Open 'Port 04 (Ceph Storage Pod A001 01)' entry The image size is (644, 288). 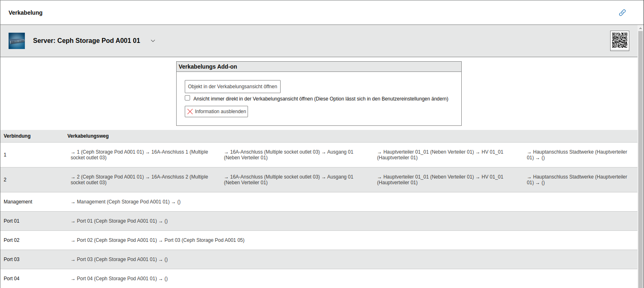(117, 279)
